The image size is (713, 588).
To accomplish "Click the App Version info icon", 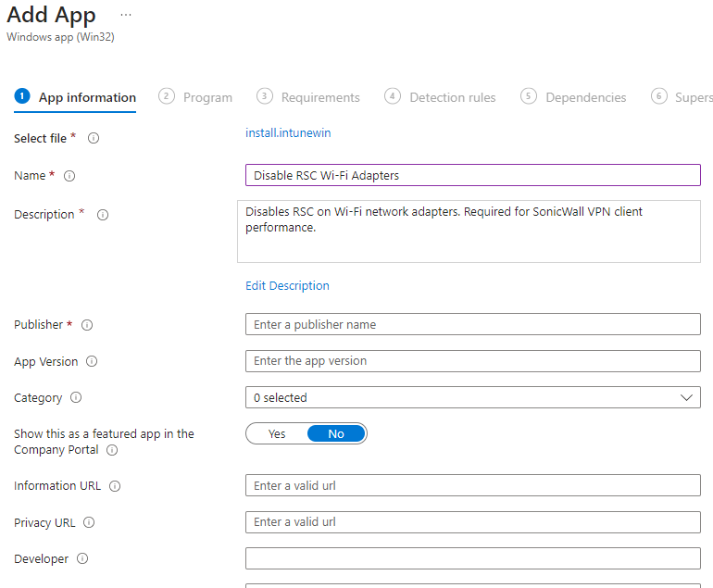I will (x=92, y=362).
